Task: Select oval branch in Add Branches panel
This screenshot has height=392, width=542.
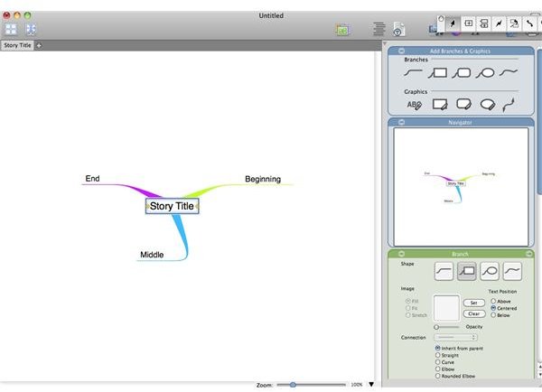Action: [485, 73]
